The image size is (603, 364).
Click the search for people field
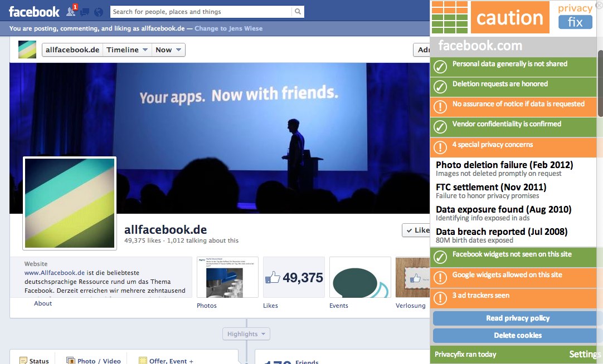(x=201, y=12)
